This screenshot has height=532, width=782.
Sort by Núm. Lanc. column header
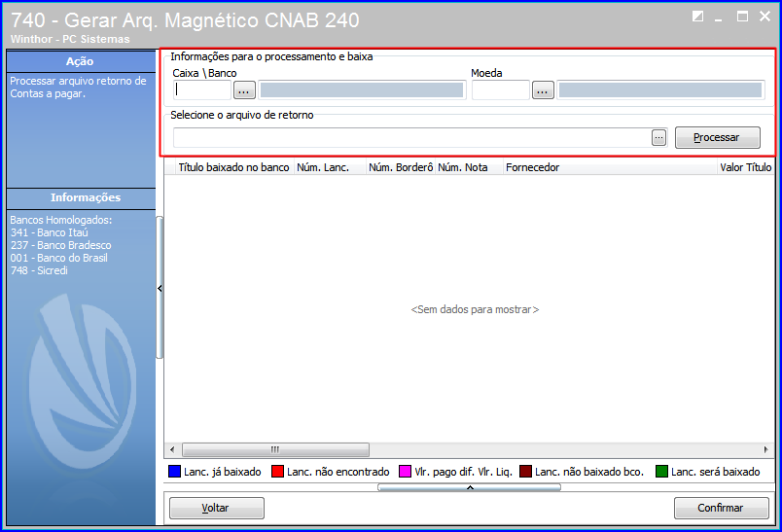[x=330, y=167]
